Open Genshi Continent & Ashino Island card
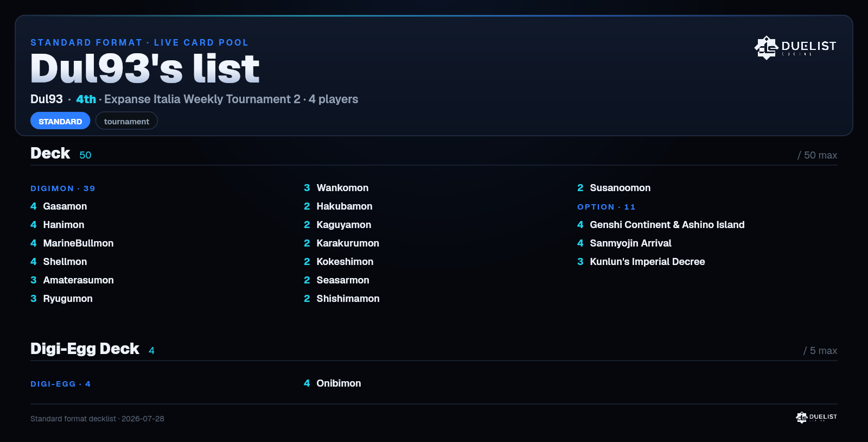The height and width of the screenshot is (442, 868). [661, 225]
